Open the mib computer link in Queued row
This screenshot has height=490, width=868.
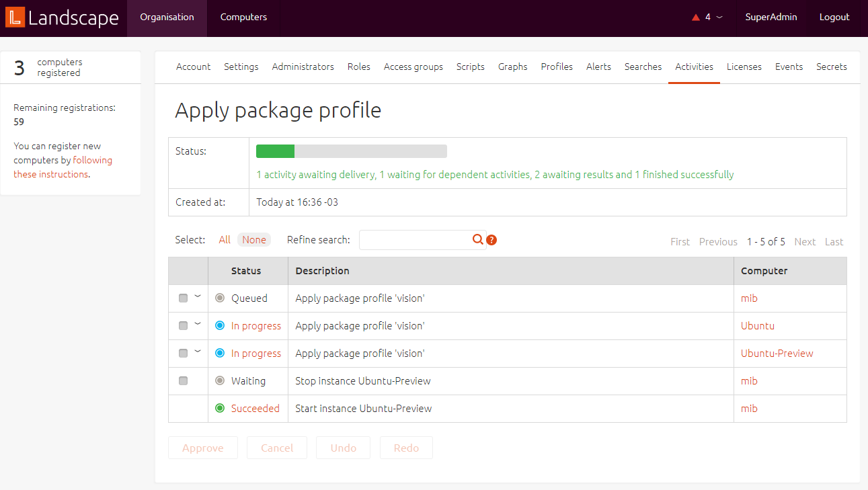[749, 298]
